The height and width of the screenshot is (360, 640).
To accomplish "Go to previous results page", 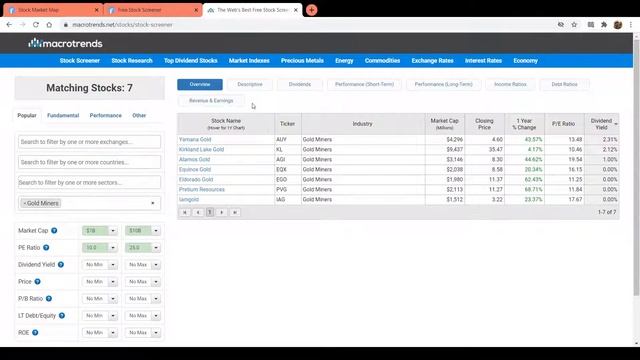I will (198, 212).
